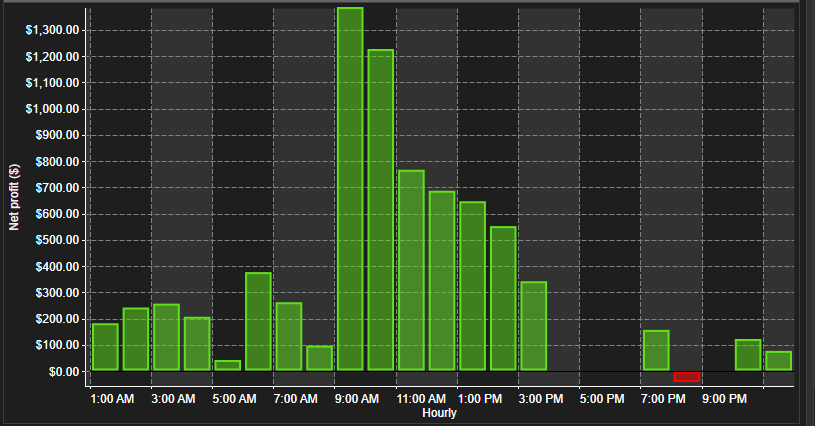Screen dimensions: 815x426
Task: Click the "7:00 PM" axis label
Action: coord(663,399)
